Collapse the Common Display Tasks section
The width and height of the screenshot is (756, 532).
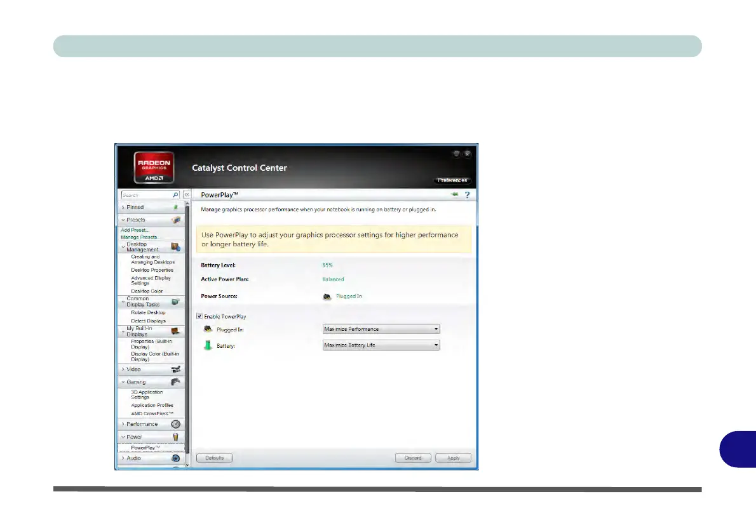(123, 301)
